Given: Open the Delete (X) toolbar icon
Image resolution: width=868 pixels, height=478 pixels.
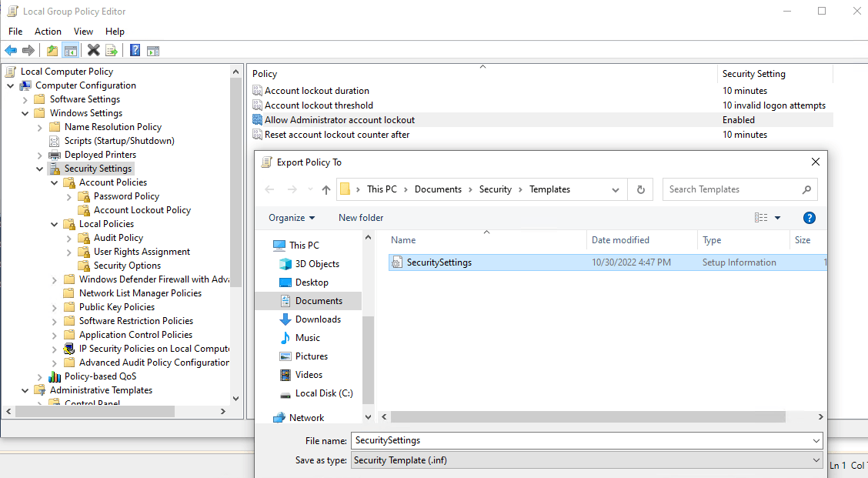Looking at the screenshot, I should pos(93,50).
